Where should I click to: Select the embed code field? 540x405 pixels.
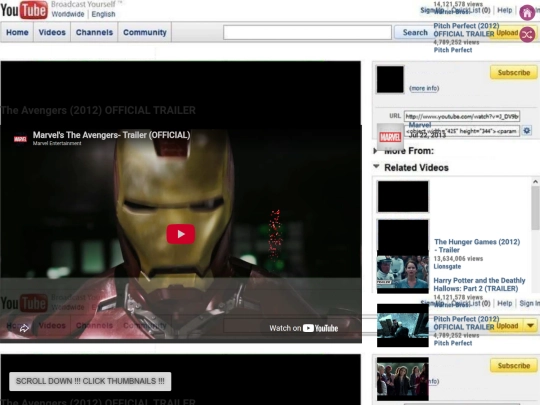(x=462, y=131)
